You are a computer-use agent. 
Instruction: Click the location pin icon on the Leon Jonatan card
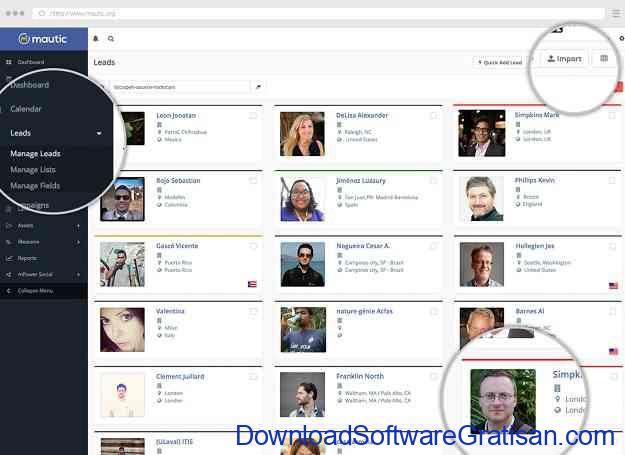click(159, 132)
